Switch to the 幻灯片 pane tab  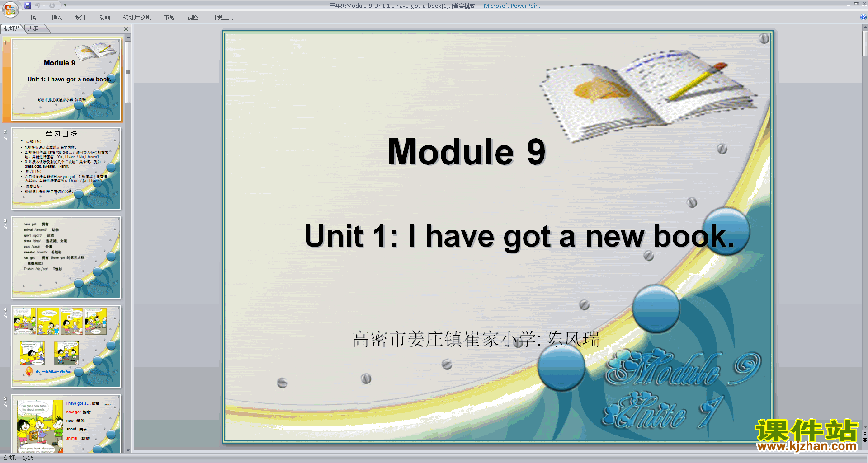click(12, 29)
